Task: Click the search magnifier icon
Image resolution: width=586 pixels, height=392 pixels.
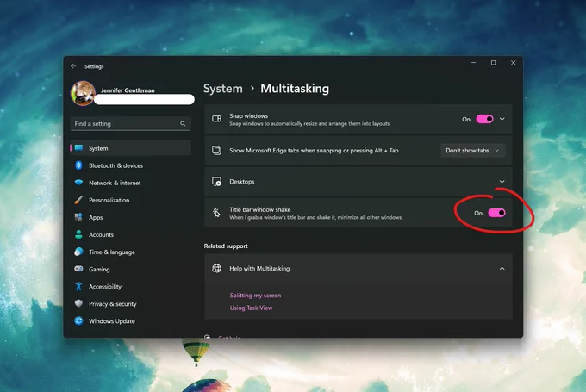Action: click(x=183, y=124)
